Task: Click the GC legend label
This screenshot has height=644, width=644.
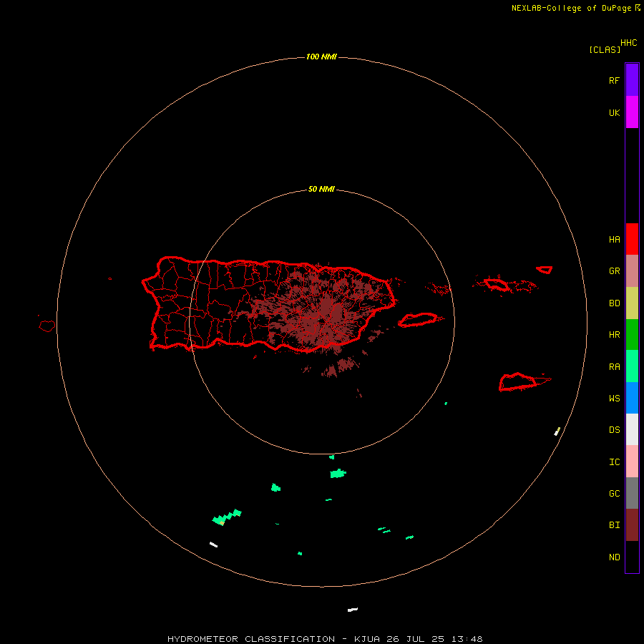Action: click(614, 494)
